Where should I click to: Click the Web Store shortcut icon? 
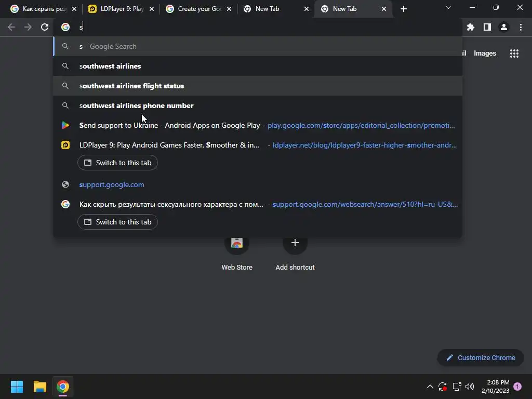pyautogui.click(x=237, y=243)
